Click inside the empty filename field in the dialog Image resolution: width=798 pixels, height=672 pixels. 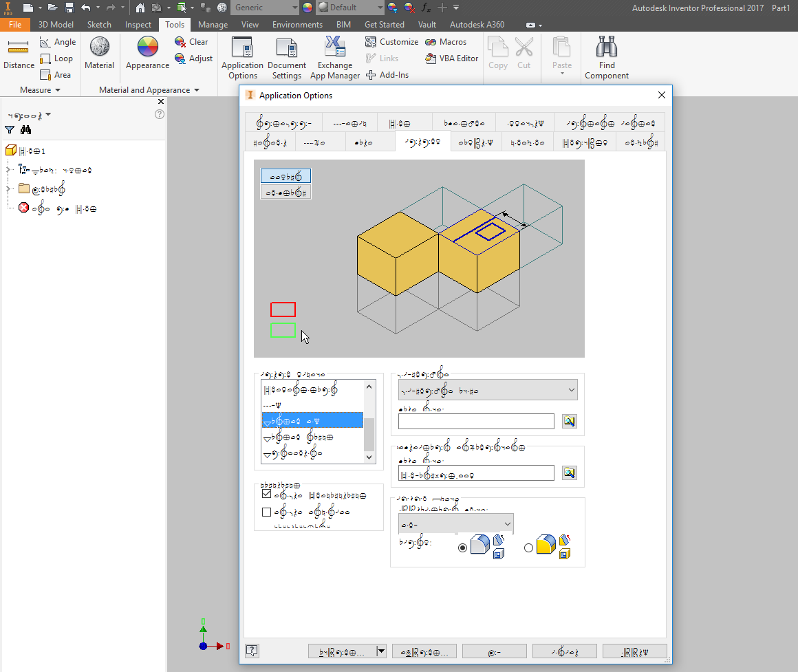(476, 421)
